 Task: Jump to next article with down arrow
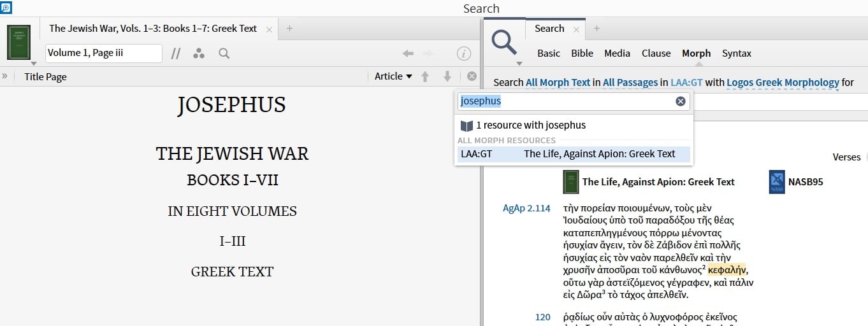[x=447, y=76]
